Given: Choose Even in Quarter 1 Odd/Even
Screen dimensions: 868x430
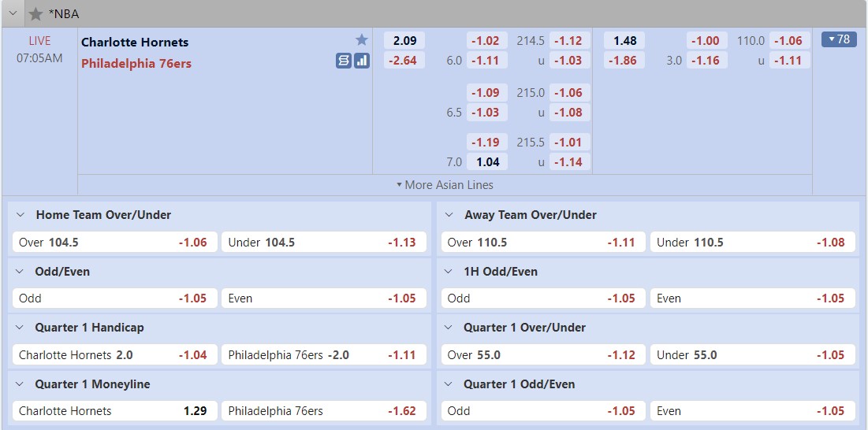Looking at the screenshot, I should click(x=752, y=411).
